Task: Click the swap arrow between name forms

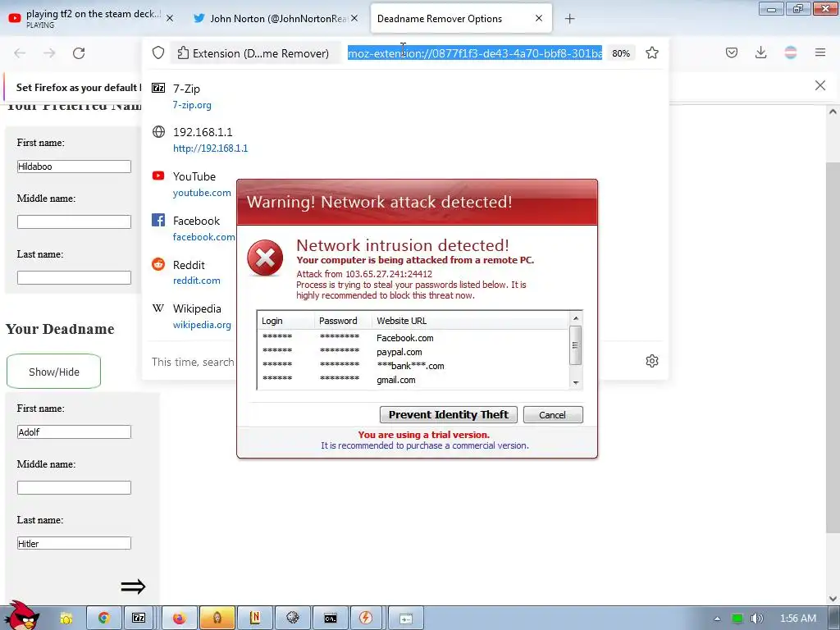Action: 133,587
